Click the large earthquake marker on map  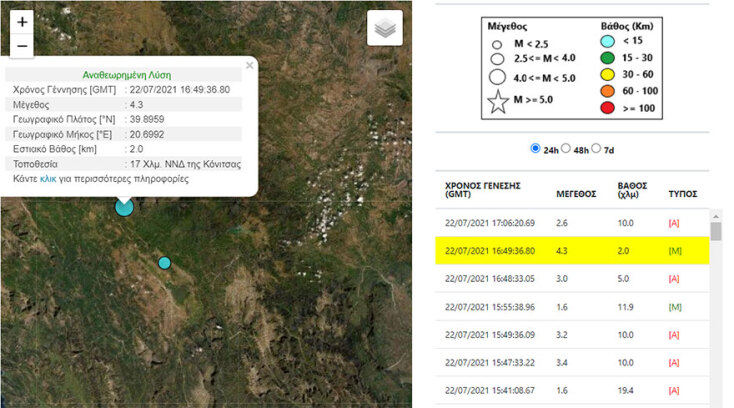coord(124,206)
